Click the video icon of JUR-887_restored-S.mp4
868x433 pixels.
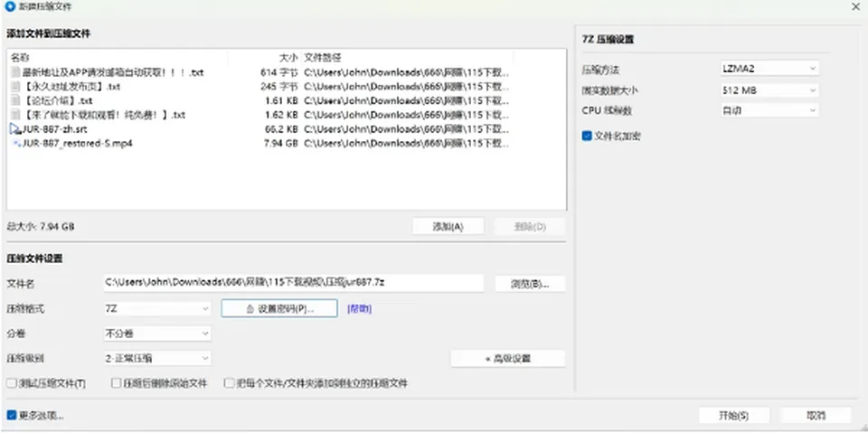(x=16, y=144)
